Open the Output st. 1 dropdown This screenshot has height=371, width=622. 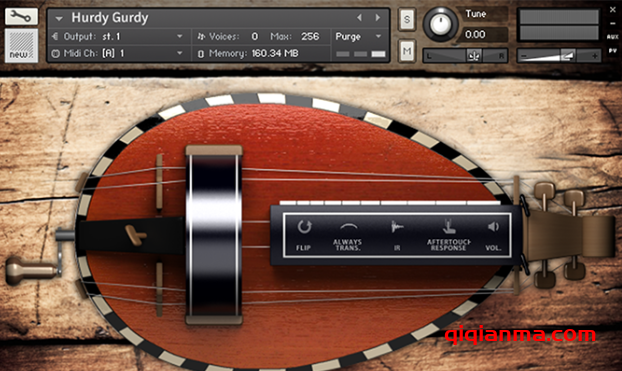[x=180, y=37]
